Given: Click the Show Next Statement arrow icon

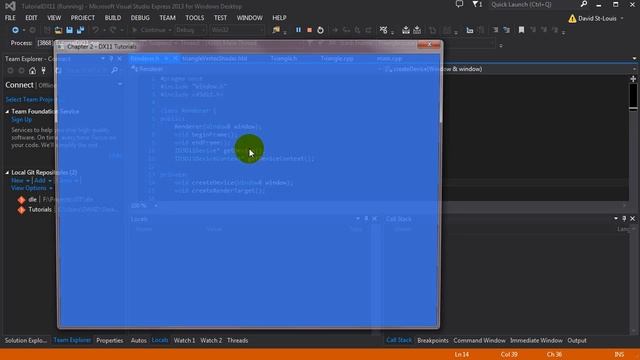Looking at the screenshot, I should pyautogui.click(x=335, y=30).
